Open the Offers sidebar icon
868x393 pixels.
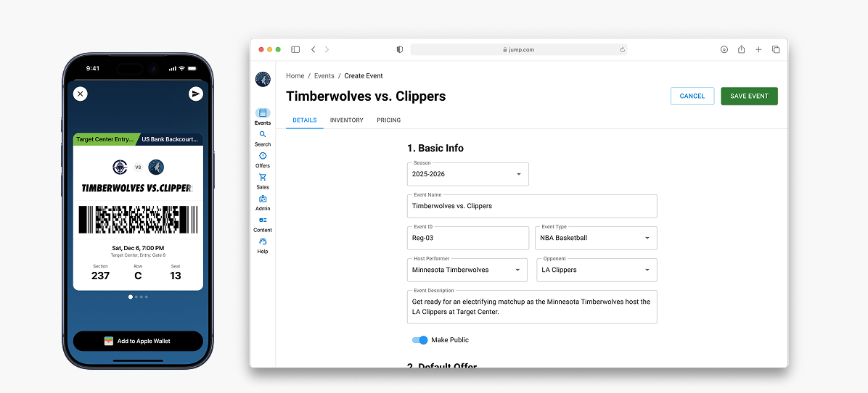263,156
